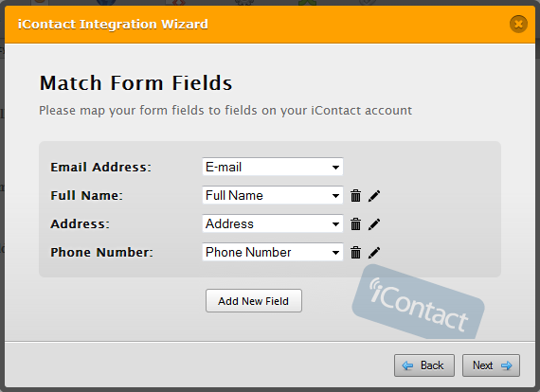Delete the Address field mapping

[356, 224]
